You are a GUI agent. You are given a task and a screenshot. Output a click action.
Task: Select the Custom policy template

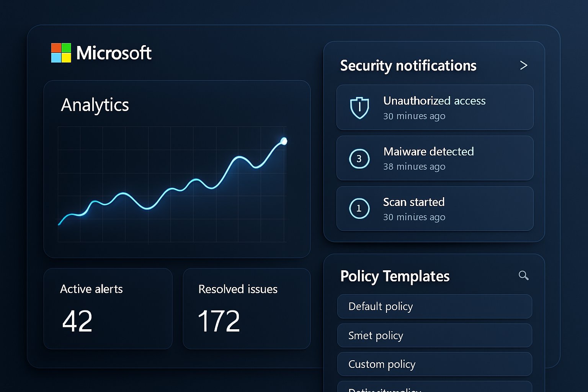point(434,364)
